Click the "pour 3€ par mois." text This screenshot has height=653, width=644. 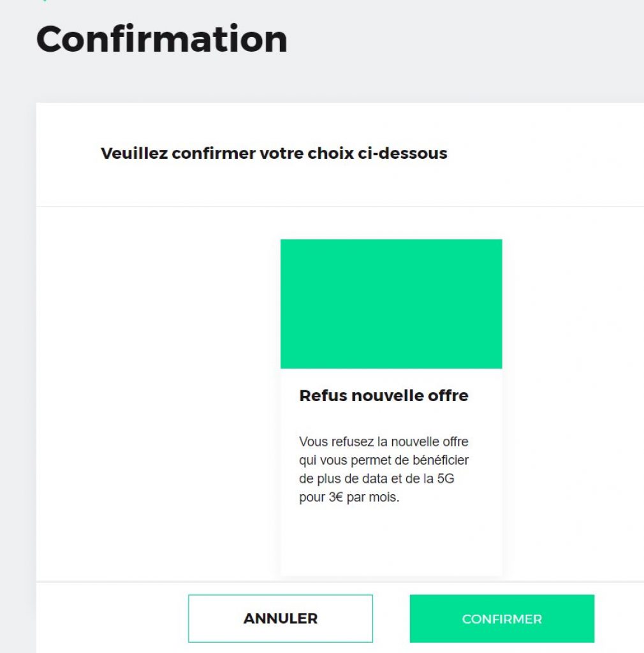coord(349,498)
